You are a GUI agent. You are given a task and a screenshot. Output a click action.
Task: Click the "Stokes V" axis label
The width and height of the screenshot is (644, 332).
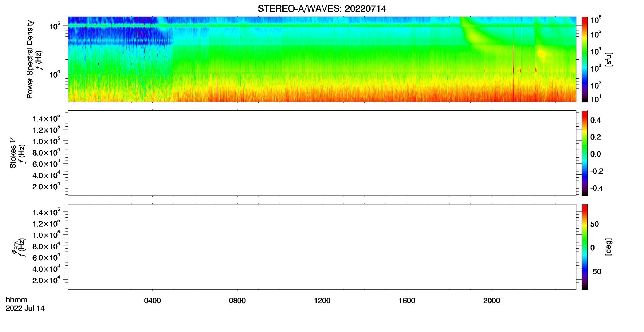click(x=13, y=153)
